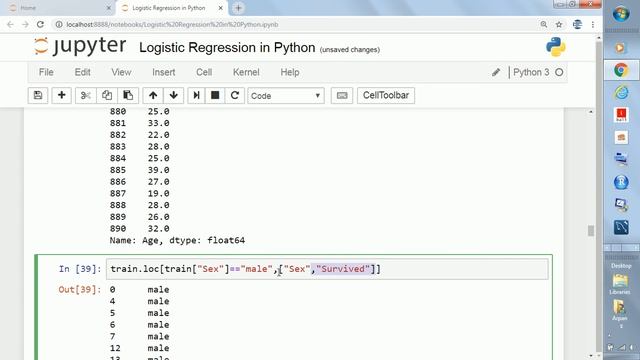Open browser zoom magnifier icon

544,24
